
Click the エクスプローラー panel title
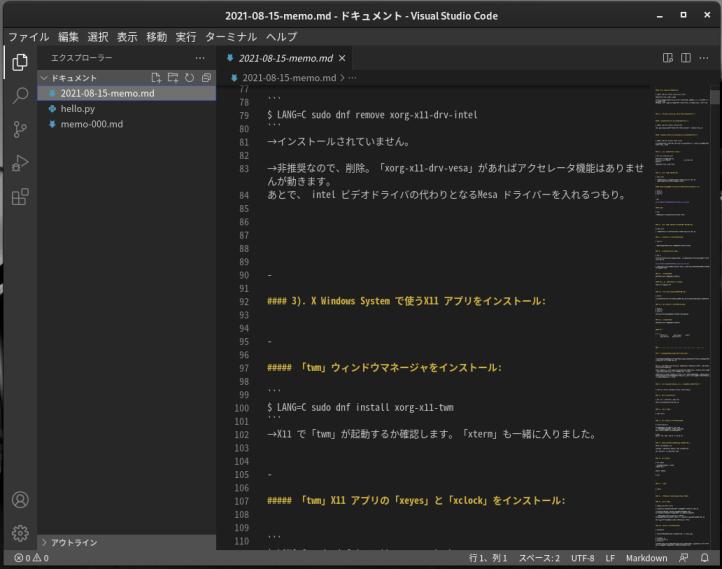[x=82, y=58]
